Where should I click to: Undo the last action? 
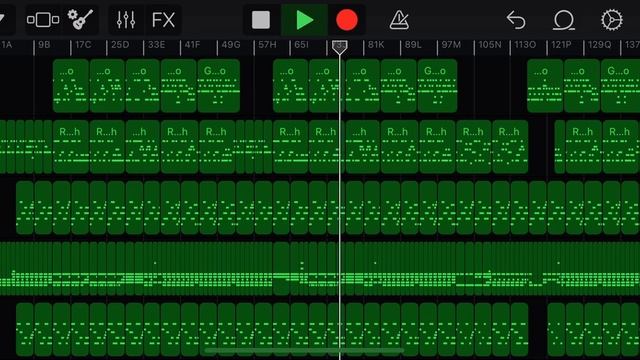[x=516, y=20]
